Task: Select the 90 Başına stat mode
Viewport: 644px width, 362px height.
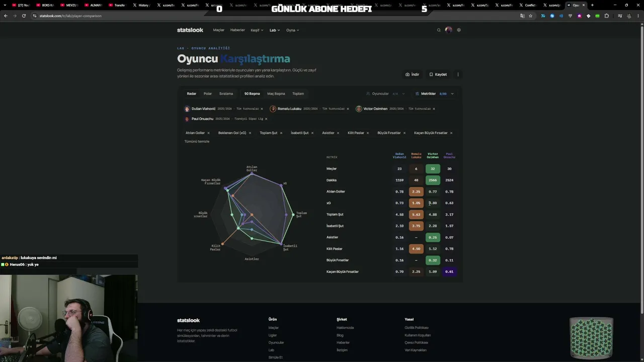Action: [x=252, y=94]
